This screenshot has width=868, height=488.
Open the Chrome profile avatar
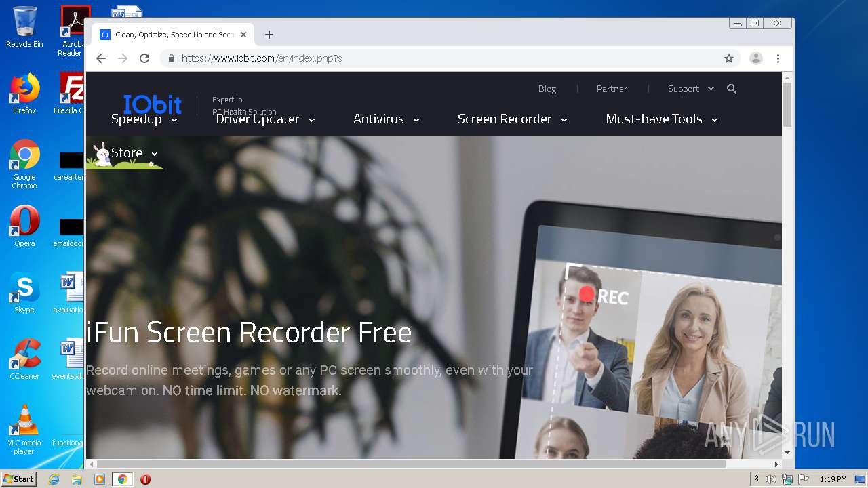click(756, 58)
